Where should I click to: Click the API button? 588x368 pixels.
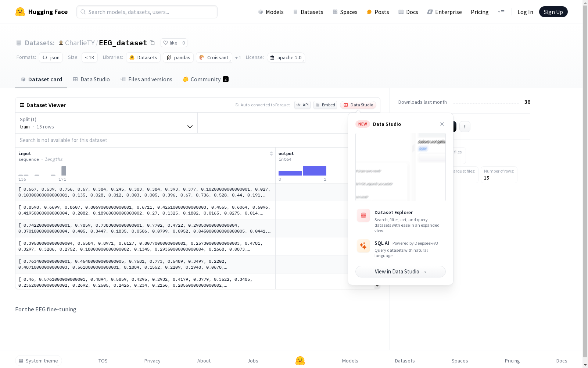pos(302,105)
